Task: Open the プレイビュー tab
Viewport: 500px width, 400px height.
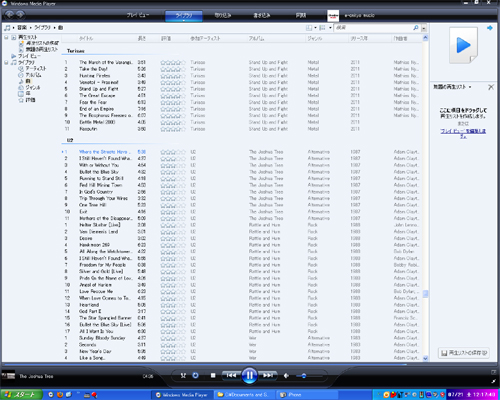Action: pos(138,15)
